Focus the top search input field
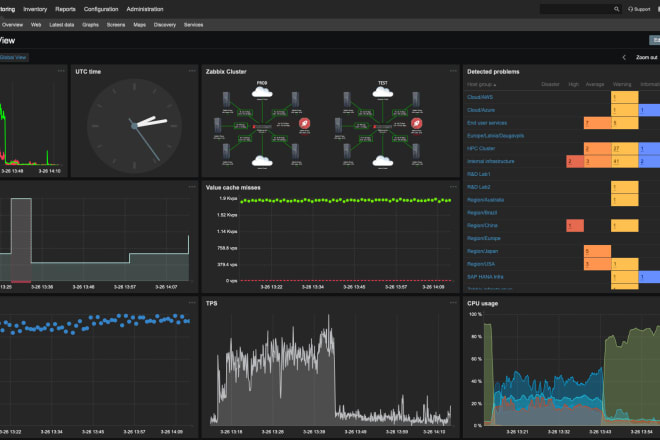 pos(576,9)
